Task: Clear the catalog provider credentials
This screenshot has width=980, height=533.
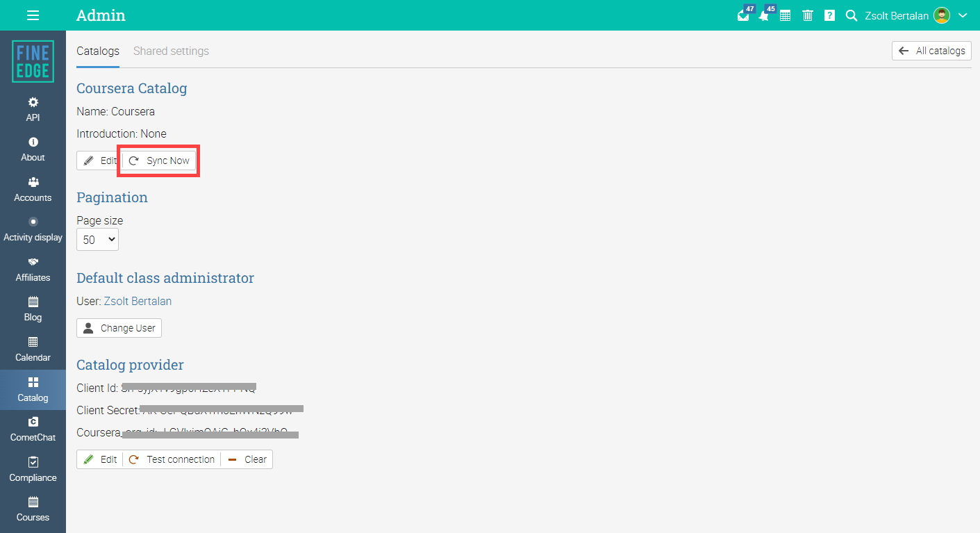Action: (x=247, y=459)
